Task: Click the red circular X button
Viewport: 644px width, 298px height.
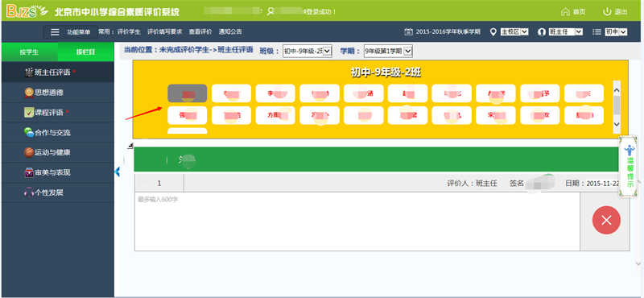Action: tap(606, 221)
